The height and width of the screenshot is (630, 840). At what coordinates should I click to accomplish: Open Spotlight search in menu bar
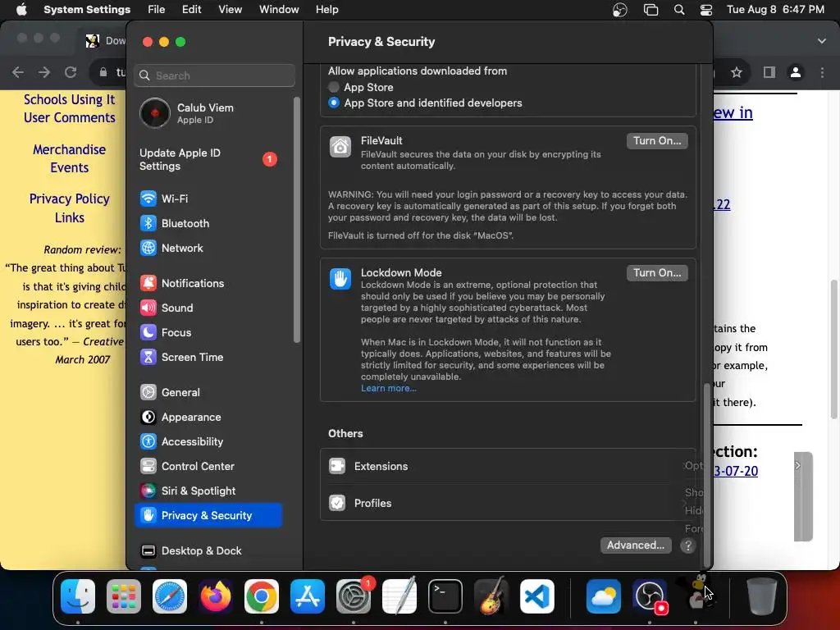coord(678,10)
